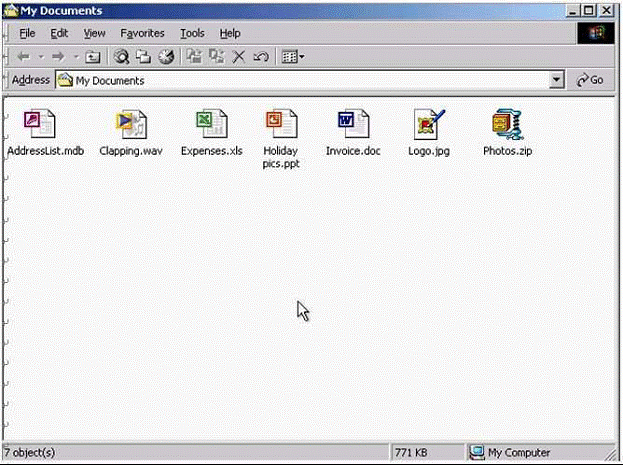
Task: Select the Expenses.xls Excel file icon
Action: 211,124
